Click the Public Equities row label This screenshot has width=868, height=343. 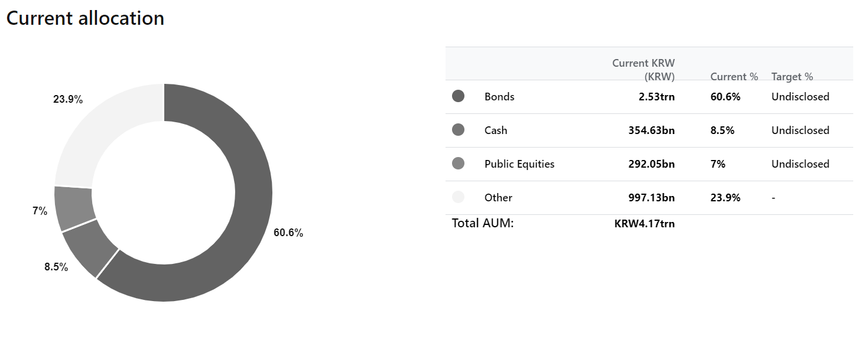coord(519,164)
